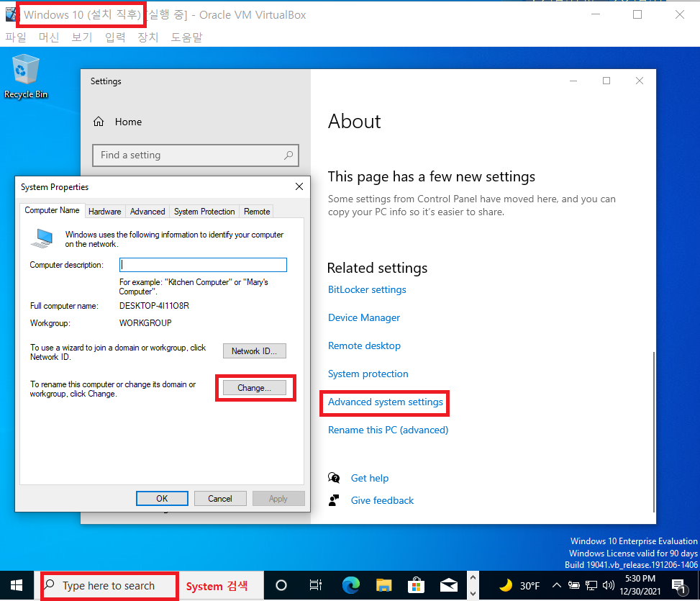
Task: Click the Apply button
Action: tap(278, 498)
